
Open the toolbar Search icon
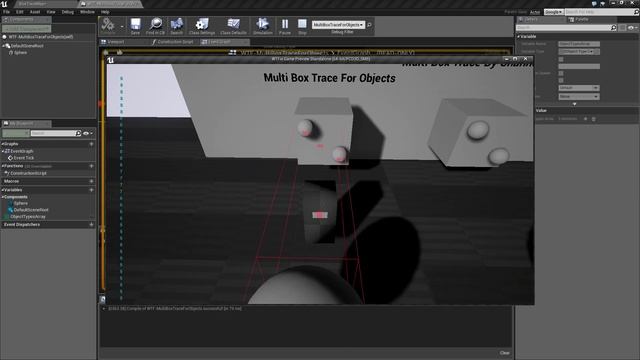pos(176,25)
